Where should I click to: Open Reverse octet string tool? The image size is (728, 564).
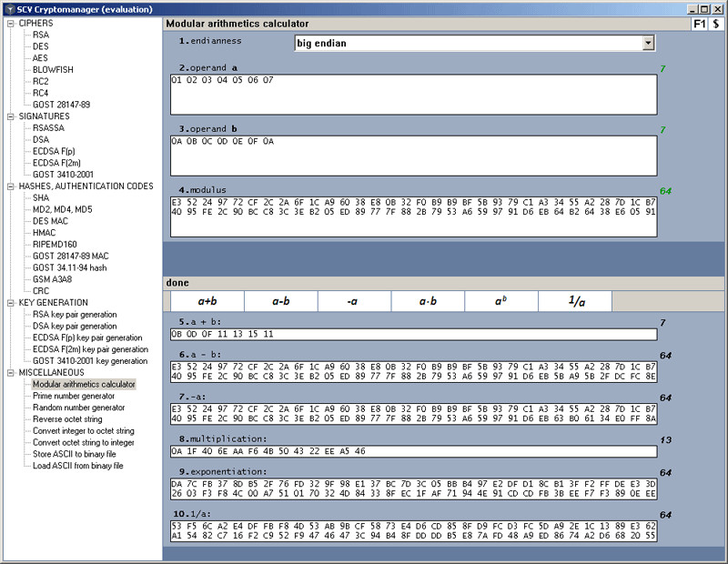[x=67, y=418]
